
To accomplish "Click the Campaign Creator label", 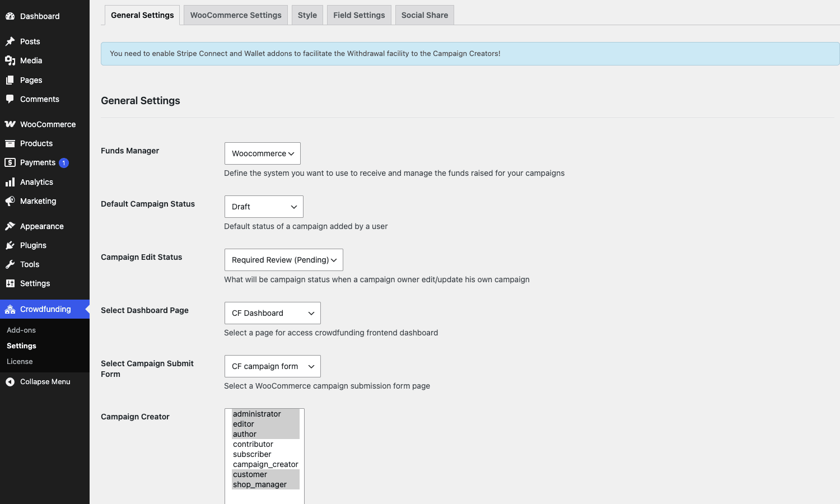I will (135, 417).
